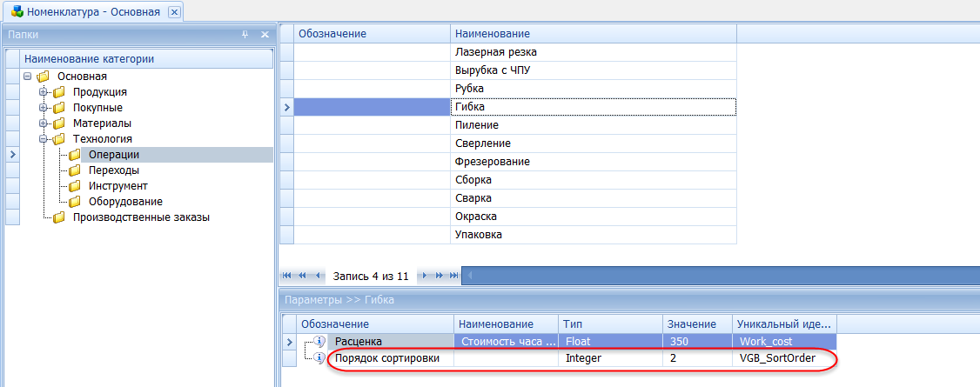Close the Номенклатура - Основная tab
The width and height of the screenshot is (980, 387).
coord(174,11)
